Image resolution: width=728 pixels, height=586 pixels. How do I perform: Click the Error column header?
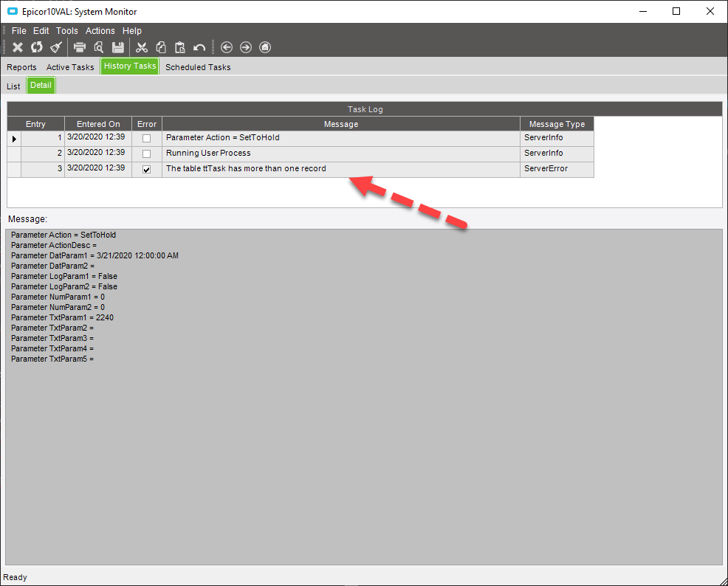[147, 124]
